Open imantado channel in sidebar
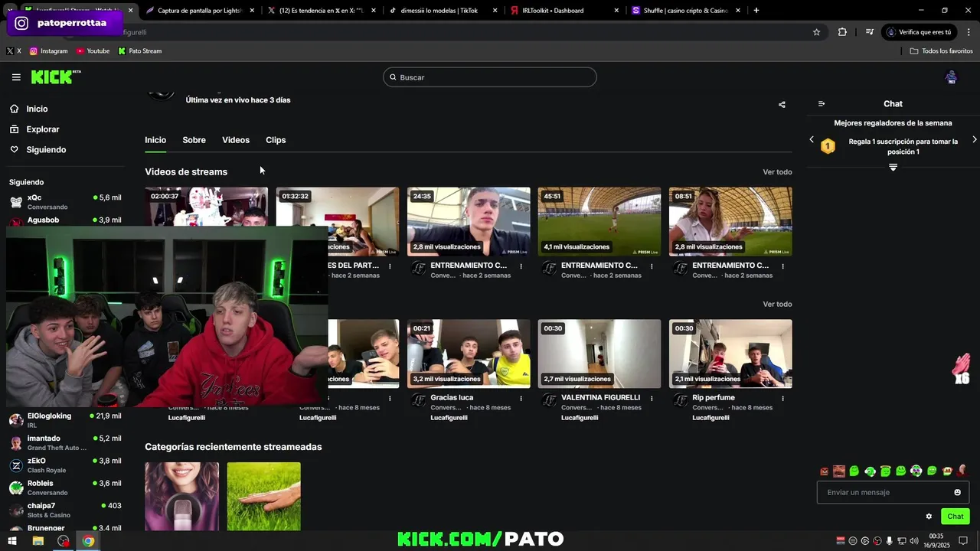980x551 pixels. click(x=64, y=443)
